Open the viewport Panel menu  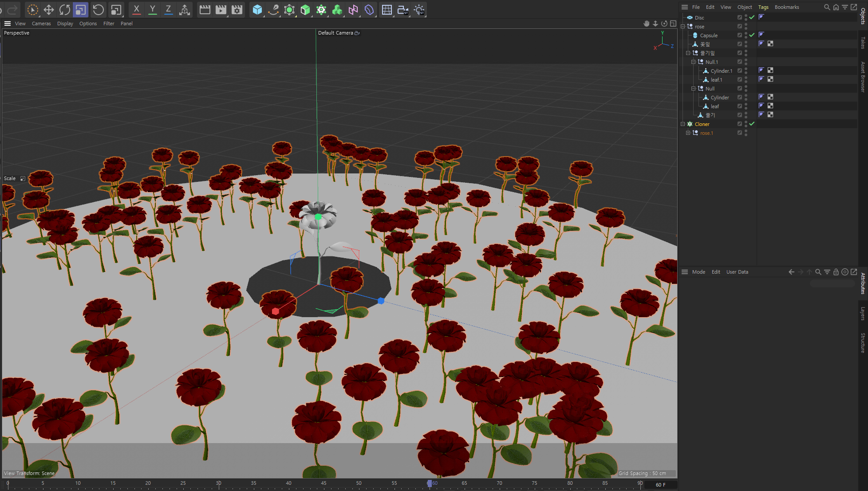[x=126, y=24]
